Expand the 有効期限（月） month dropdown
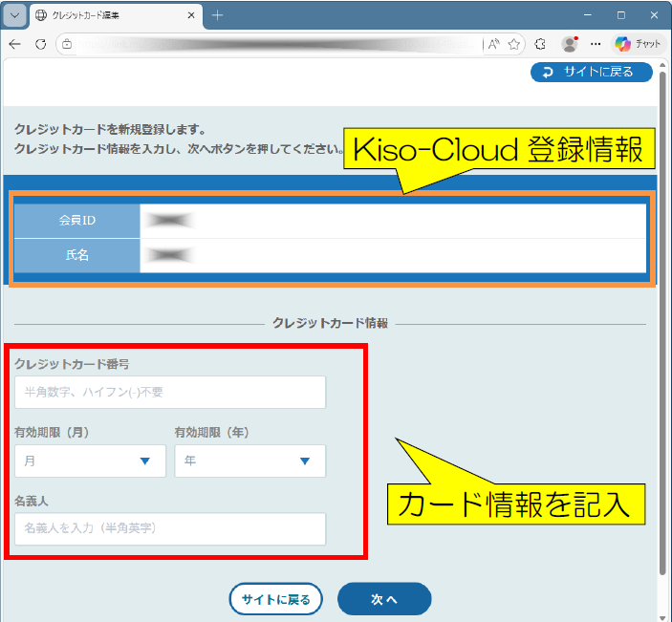The image size is (672, 622). pyautogui.click(x=90, y=461)
